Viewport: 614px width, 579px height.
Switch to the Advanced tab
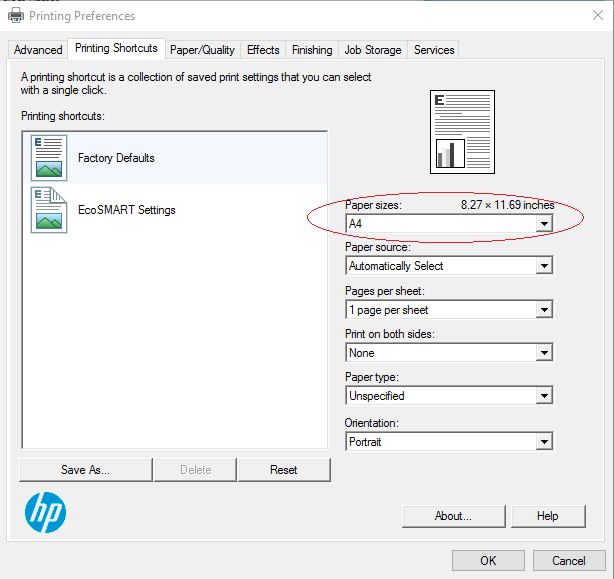point(38,50)
